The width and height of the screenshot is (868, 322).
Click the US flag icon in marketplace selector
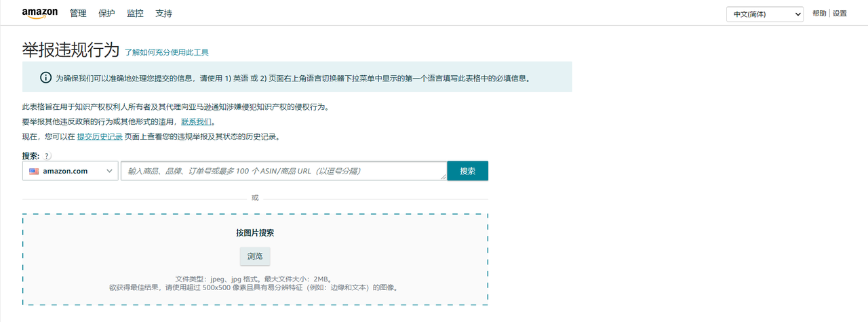tap(34, 172)
